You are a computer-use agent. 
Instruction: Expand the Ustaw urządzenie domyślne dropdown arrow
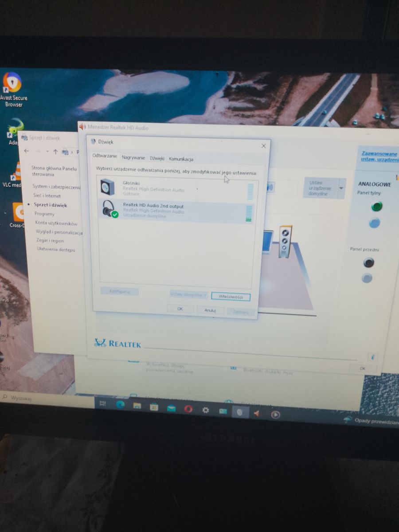coord(340,188)
